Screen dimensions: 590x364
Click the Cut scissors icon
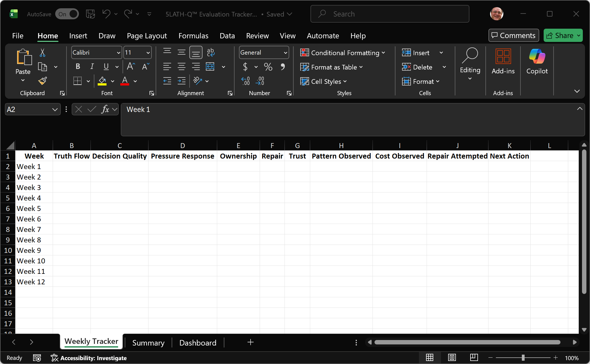tap(42, 52)
